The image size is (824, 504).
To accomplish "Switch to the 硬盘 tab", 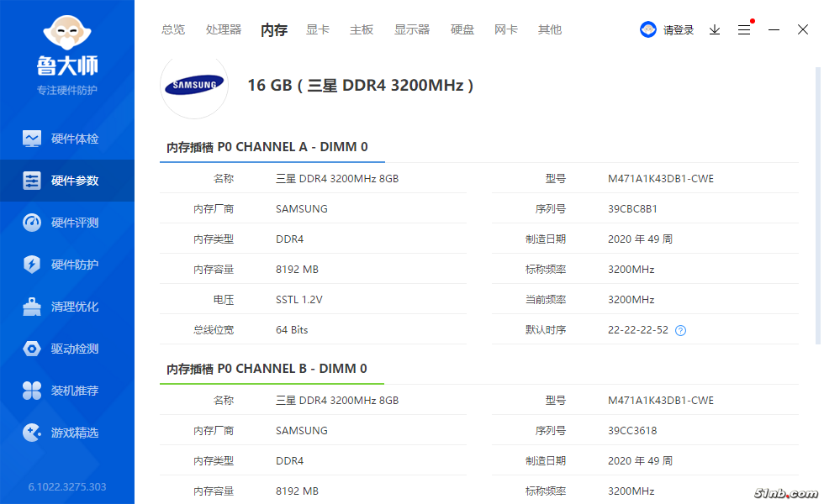I will pos(462,30).
